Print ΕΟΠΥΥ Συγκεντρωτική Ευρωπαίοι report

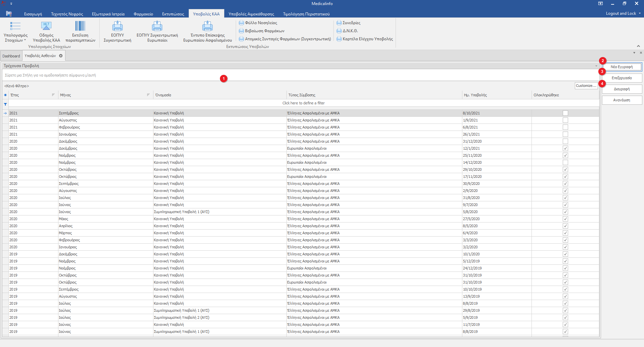(x=157, y=26)
